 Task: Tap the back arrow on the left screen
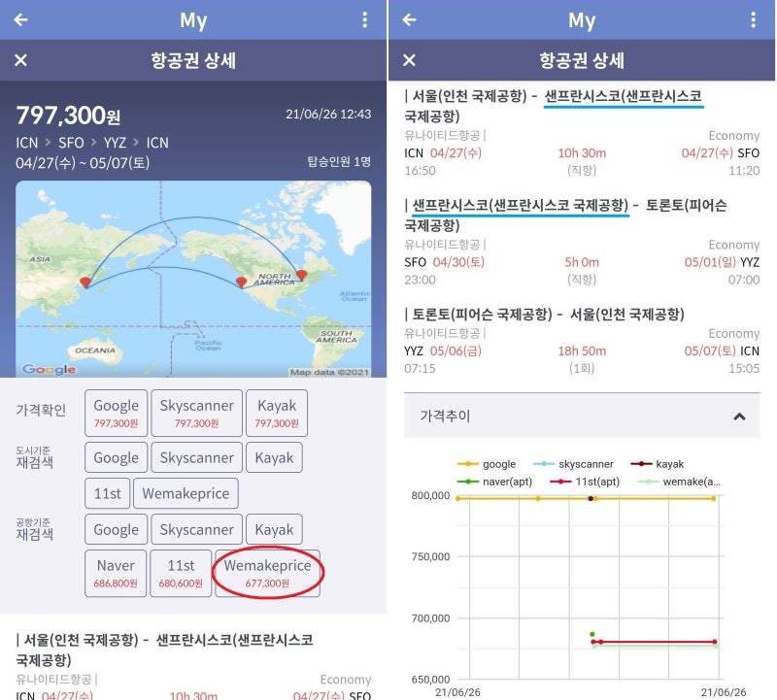[20, 19]
